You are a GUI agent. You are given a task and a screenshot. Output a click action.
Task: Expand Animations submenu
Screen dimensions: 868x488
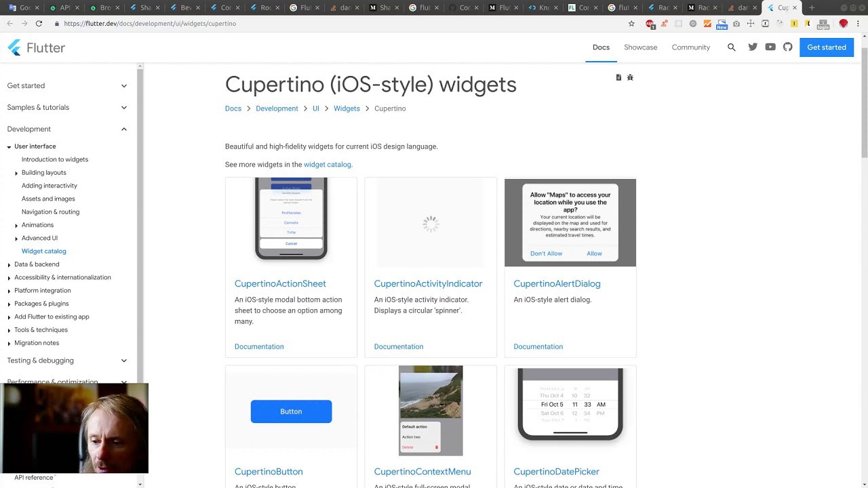[16, 225]
